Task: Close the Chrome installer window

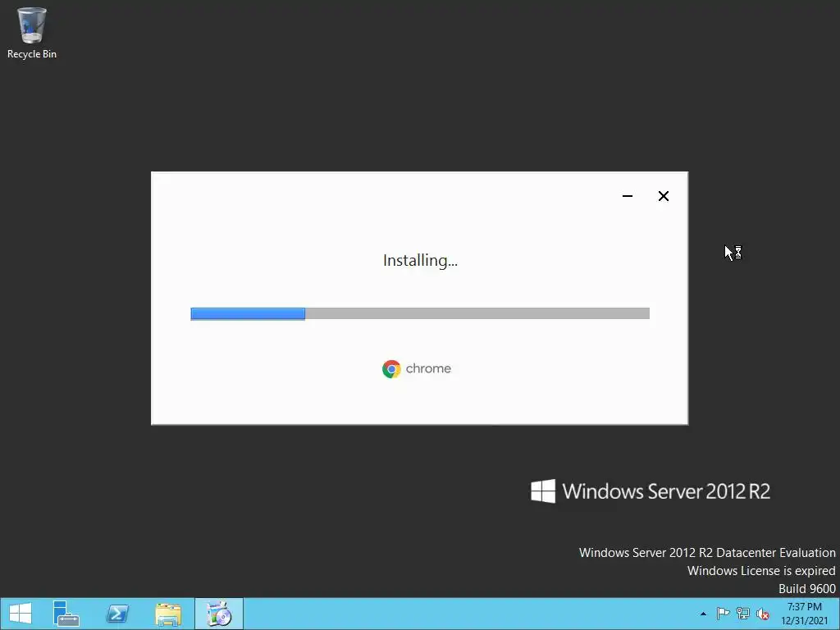Action: click(x=663, y=196)
